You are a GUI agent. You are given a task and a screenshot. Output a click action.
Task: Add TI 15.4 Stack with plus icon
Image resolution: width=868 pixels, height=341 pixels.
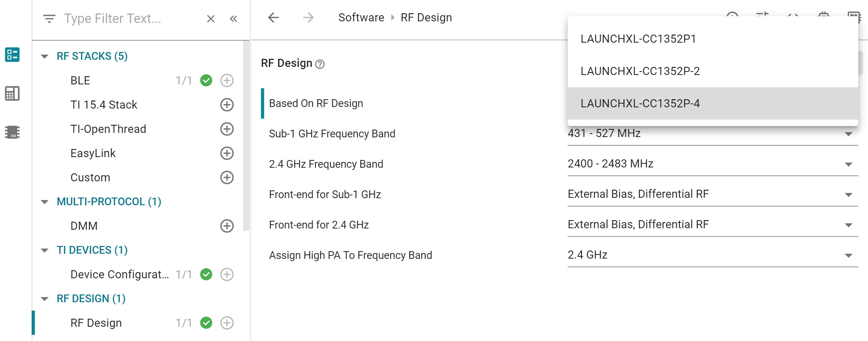[227, 105]
